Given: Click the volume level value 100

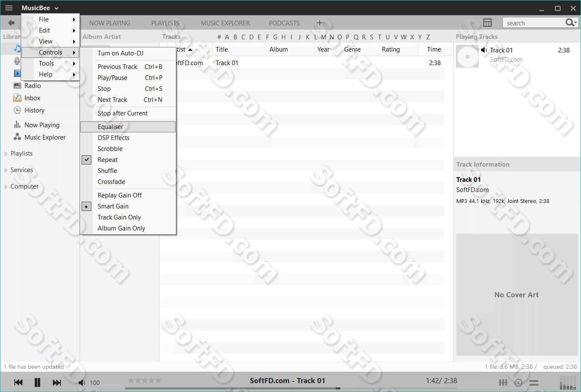Looking at the screenshot, I should [x=95, y=383].
